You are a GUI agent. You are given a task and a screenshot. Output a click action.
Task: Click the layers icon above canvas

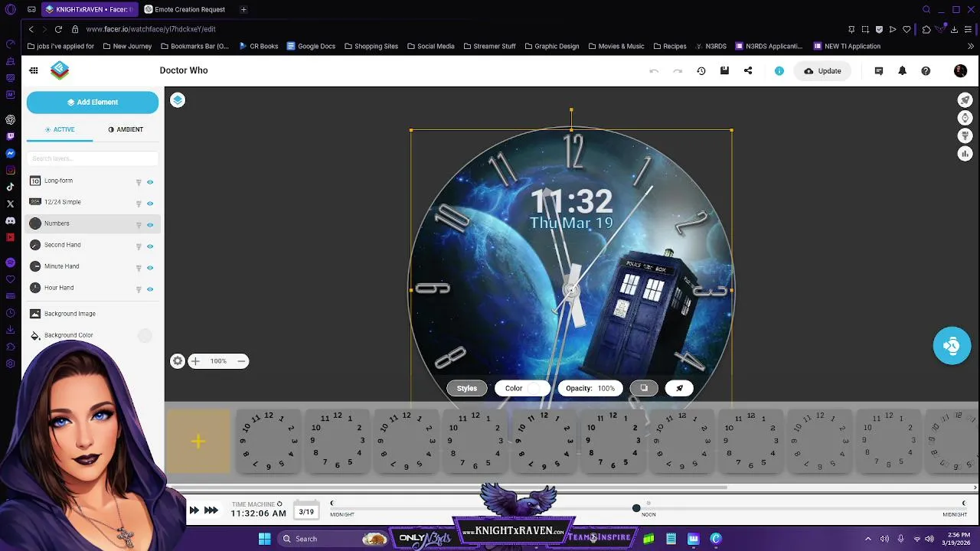click(178, 100)
